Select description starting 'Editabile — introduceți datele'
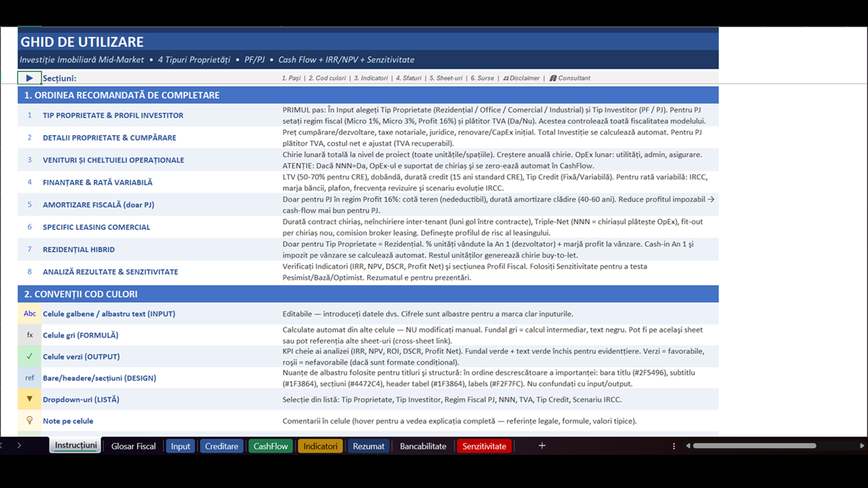Viewport: 868px width, 488px height. tap(500, 314)
